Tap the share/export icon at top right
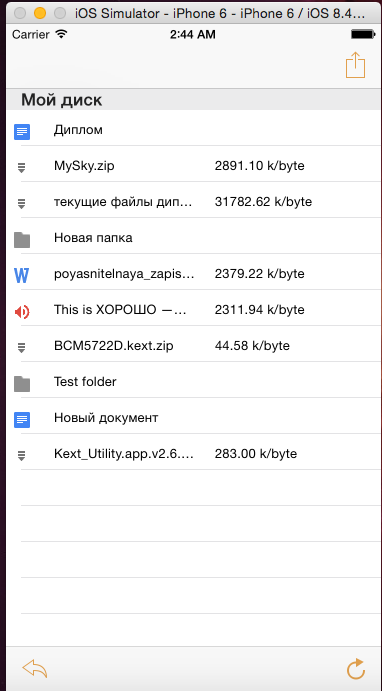Screen dimensions: 382x691 point(356,65)
